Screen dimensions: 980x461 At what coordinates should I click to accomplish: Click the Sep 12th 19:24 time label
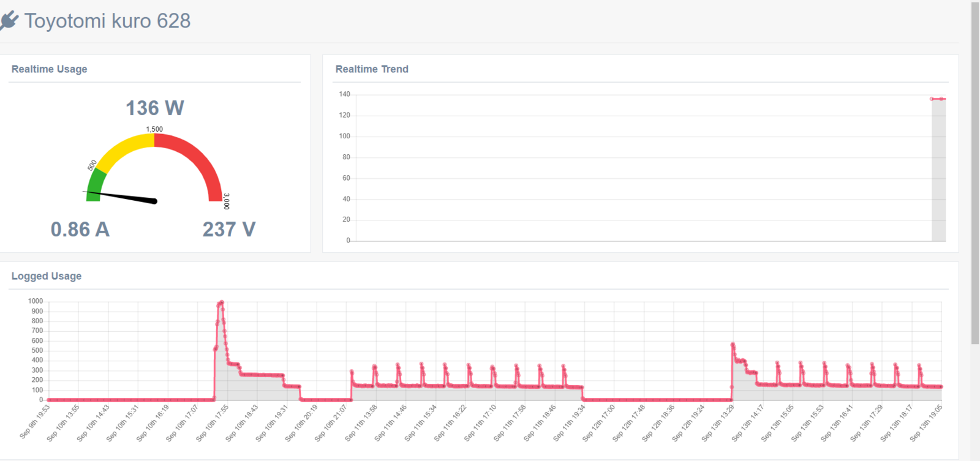688,423
